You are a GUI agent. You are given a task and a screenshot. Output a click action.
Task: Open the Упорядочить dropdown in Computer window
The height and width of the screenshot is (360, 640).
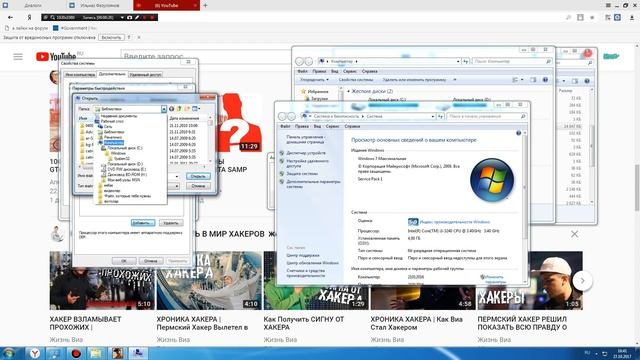pos(314,80)
